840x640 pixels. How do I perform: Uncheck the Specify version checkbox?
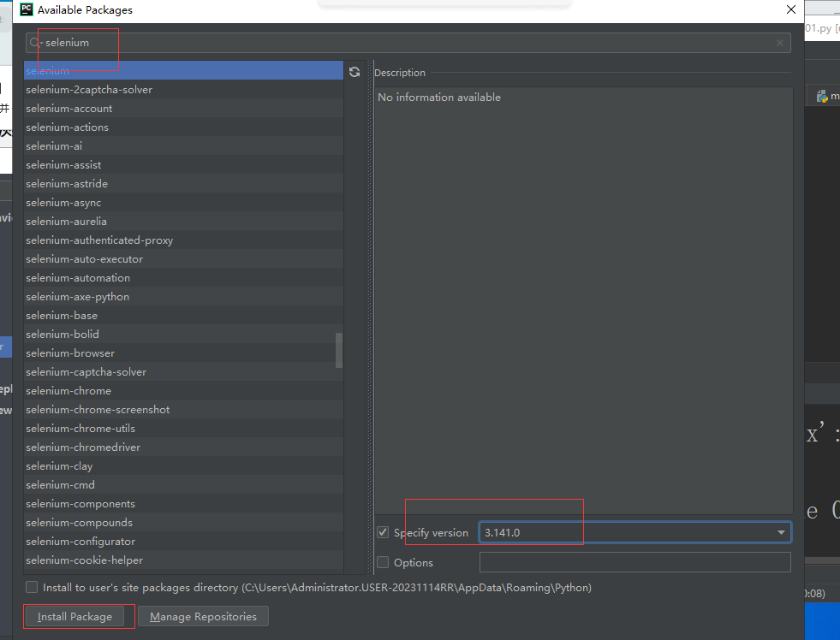(x=383, y=532)
